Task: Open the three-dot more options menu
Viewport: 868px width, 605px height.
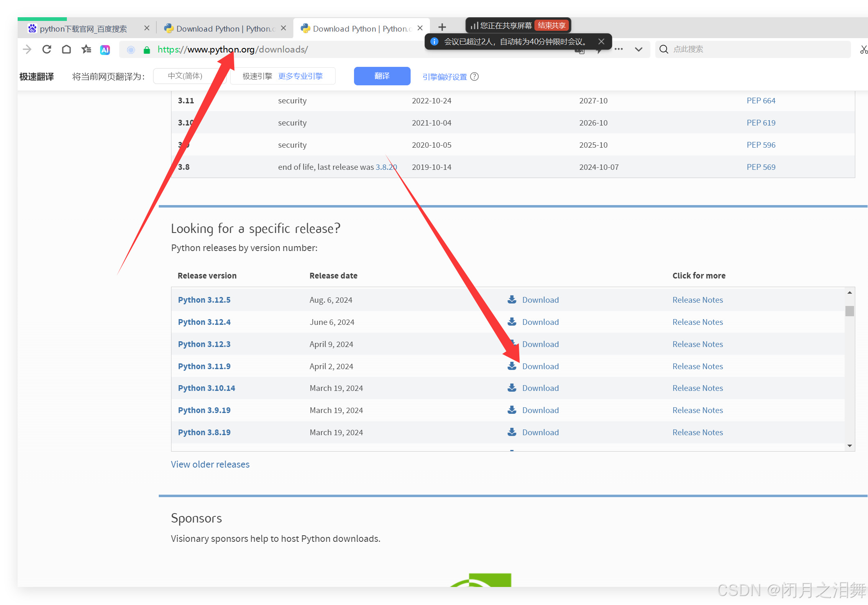Action: (619, 49)
